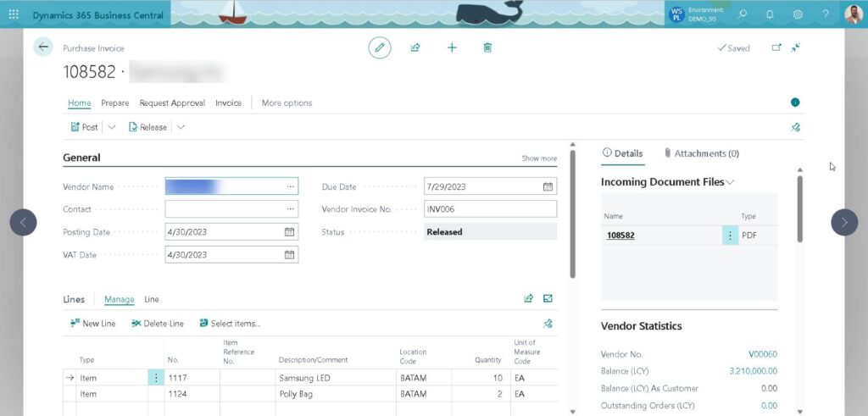Click Show more in General section
Image resolution: width=868 pixels, height=416 pixels.
539,158
